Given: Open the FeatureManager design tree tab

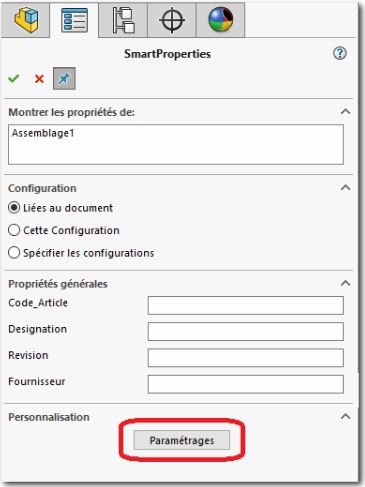Looking at the screenshot, I should (x=26, y=20).
